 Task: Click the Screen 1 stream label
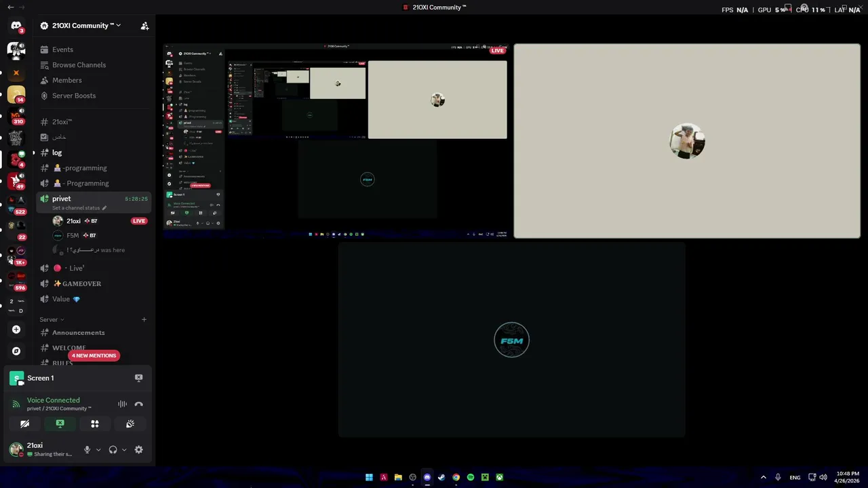pos(40,378)
